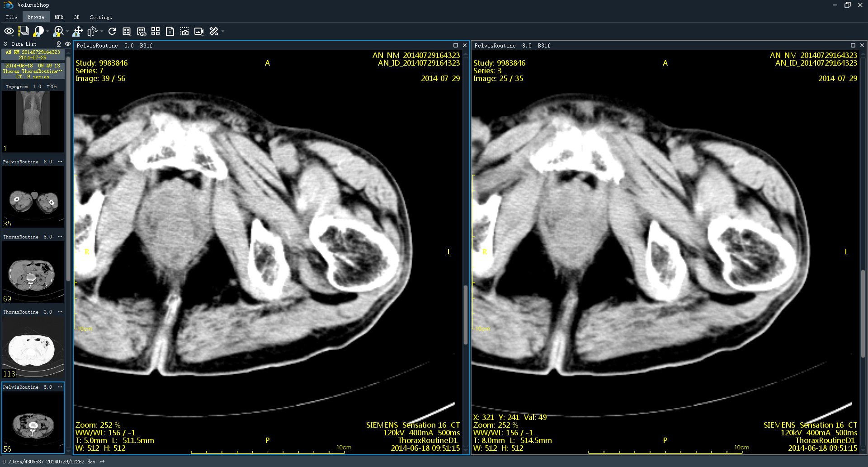Click the screenshot capture camera icon

[184, 31]
